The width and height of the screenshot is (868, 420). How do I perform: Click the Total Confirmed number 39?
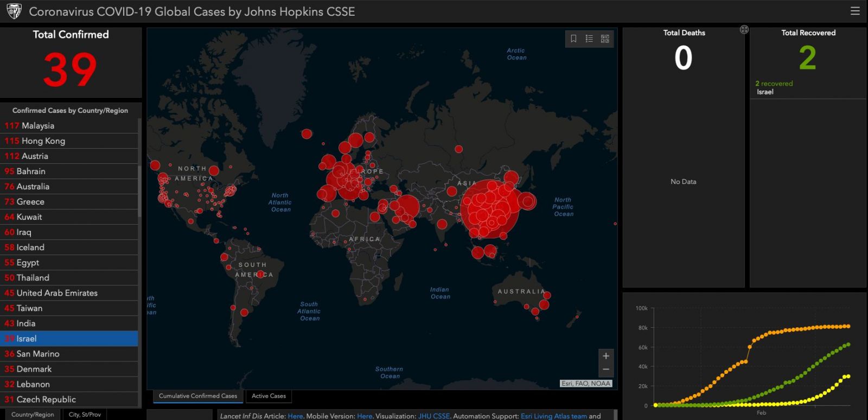pos(70,69)
